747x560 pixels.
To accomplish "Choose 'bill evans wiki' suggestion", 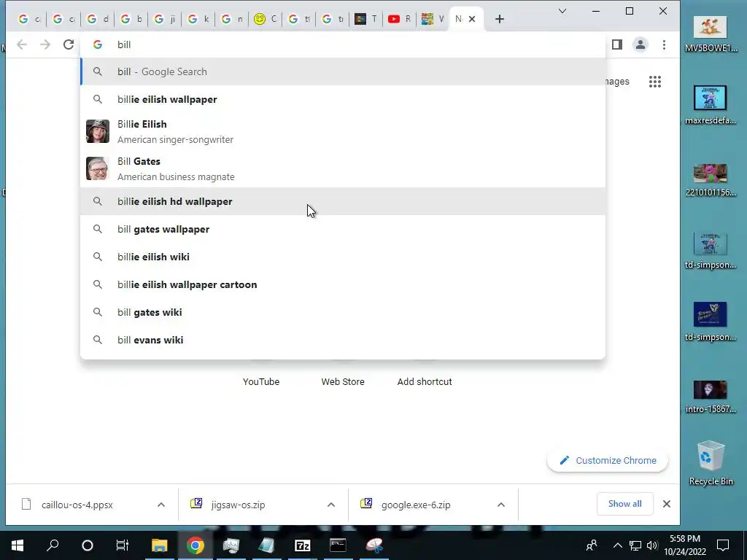I will (x=343, y=340).
